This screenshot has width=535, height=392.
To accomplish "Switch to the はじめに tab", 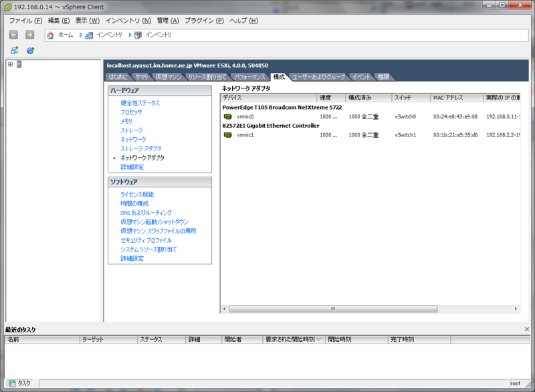I will click(118, 77).
